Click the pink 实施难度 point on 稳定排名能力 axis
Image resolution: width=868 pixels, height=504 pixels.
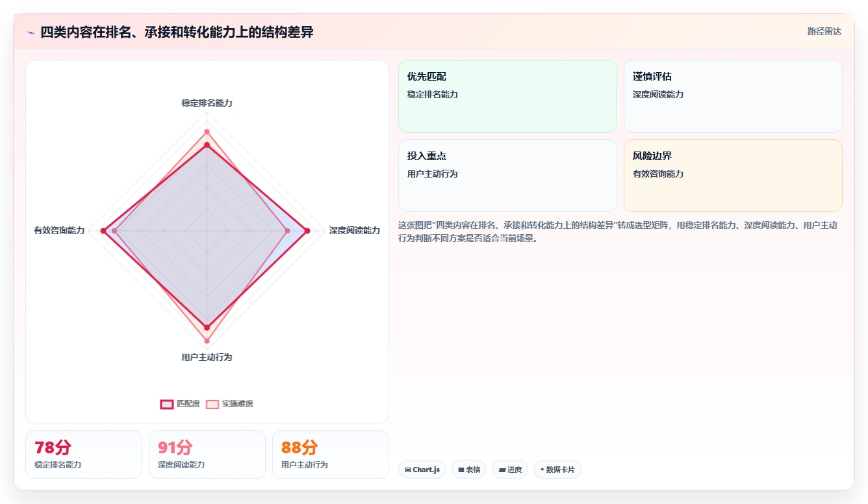[207, 132]
